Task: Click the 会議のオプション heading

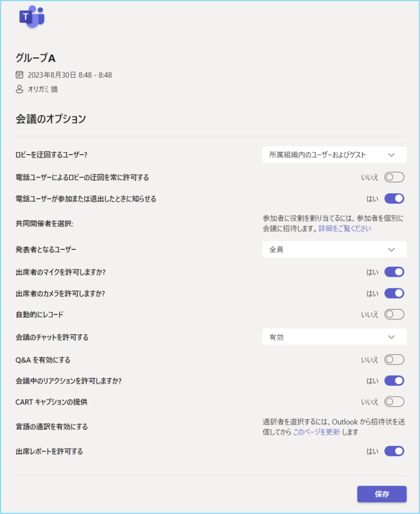Action: click(51, 119)
